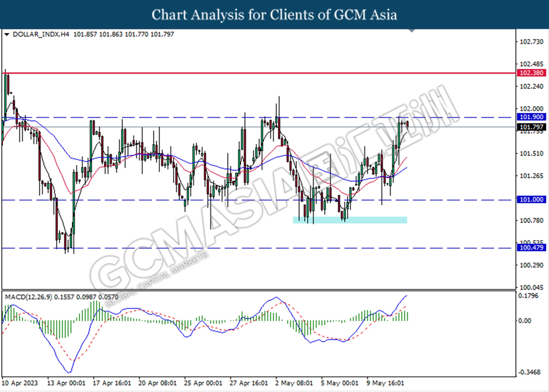Select the DOLLAR_INDX,H4 symbol label
The height and width of the screenshot is (392, 549).
click(x=41, y=34)
